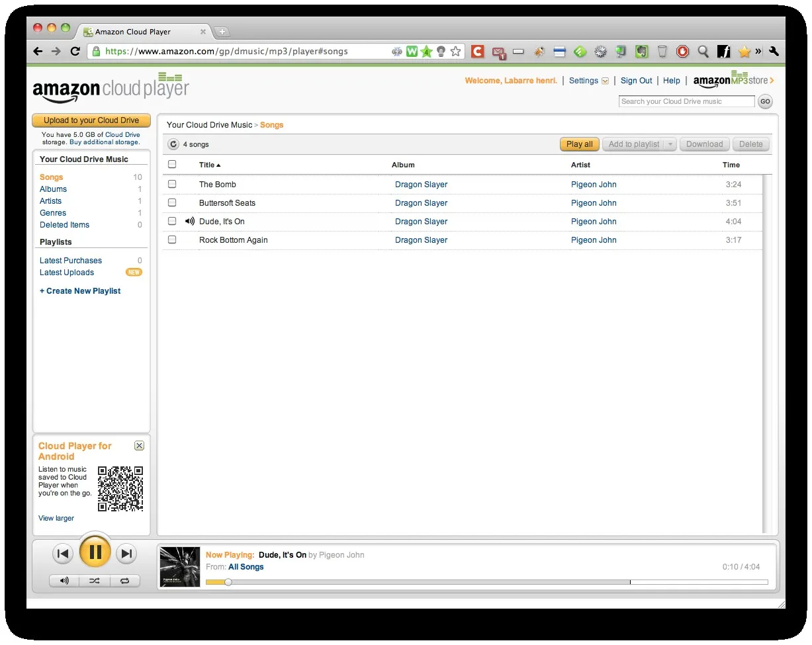The image size is (812, 645).
Task: Reload the page
Action: click(75, 51)
